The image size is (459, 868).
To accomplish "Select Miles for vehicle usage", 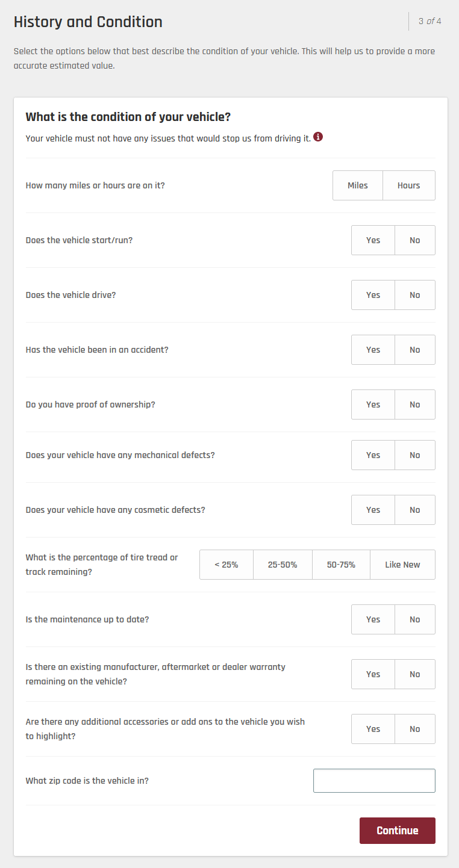I will click(x=358, y=185).
